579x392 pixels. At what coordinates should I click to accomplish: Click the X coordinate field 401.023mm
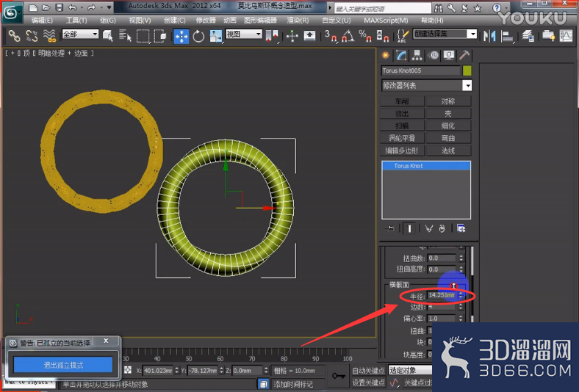pyautogui.click(x=158, y=370)
